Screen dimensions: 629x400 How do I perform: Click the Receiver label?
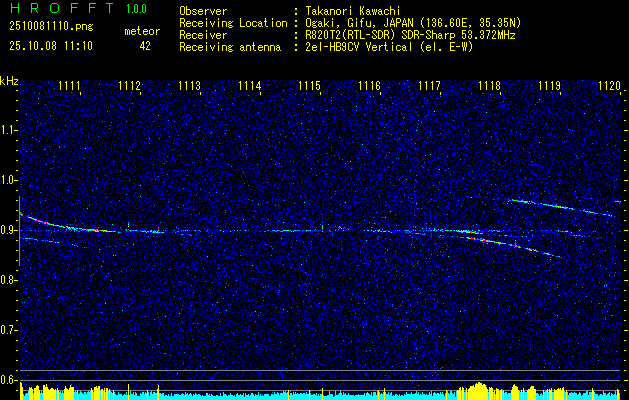203,35
